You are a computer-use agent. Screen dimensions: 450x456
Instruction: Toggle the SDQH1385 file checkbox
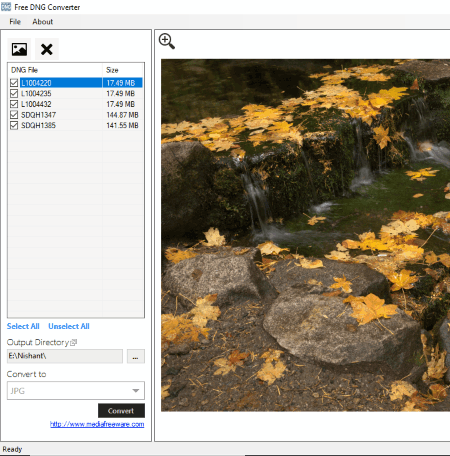pyautogui.click(x=14, y=125)
